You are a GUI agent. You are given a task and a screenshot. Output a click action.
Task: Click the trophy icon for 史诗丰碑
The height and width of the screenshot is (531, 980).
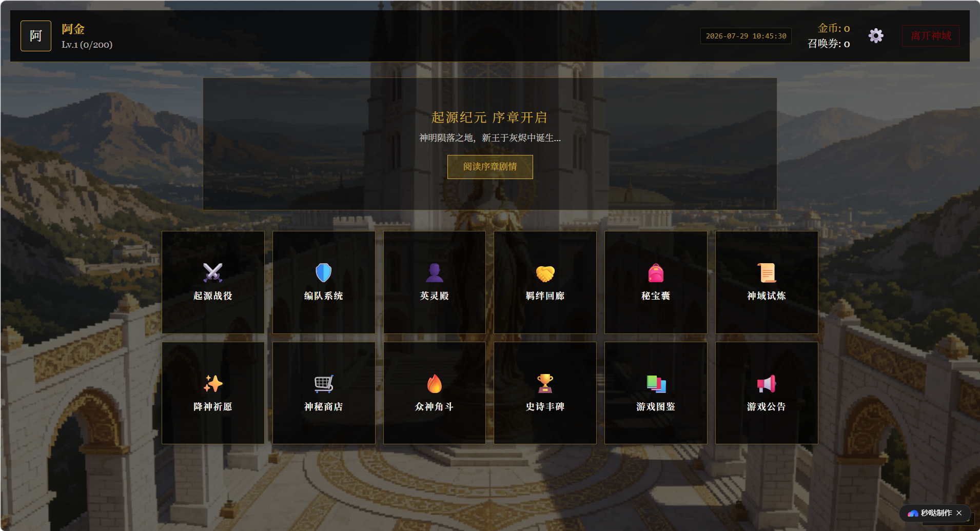click(x=545, y=384)
